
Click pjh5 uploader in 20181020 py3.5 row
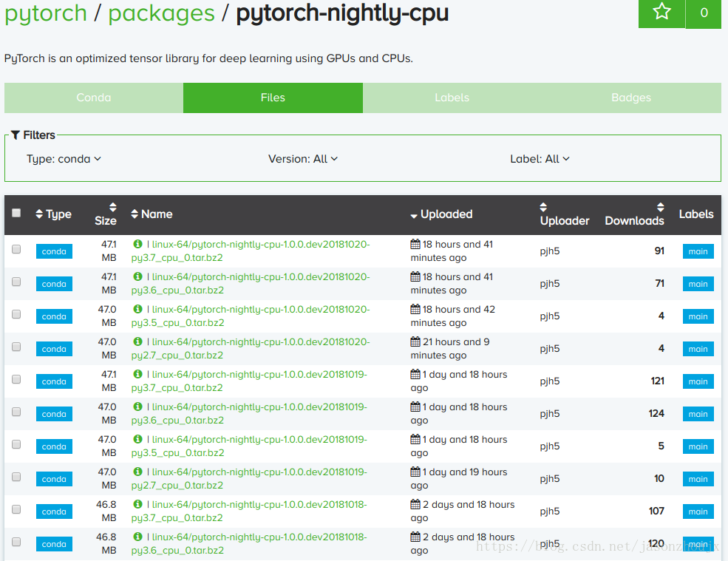coord(550,316)
